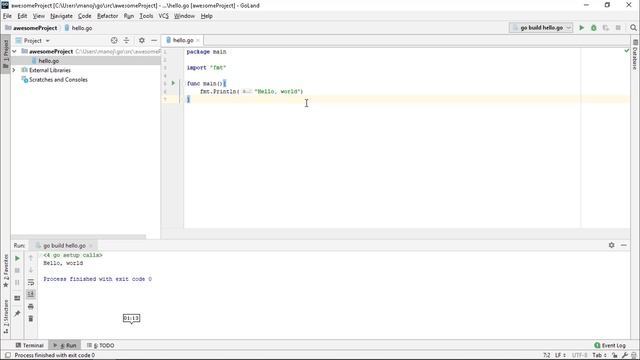Select hello.go in the project tree
Image resolution: width=640 pixels, height=360 pixels.
[x=49, y=61]
